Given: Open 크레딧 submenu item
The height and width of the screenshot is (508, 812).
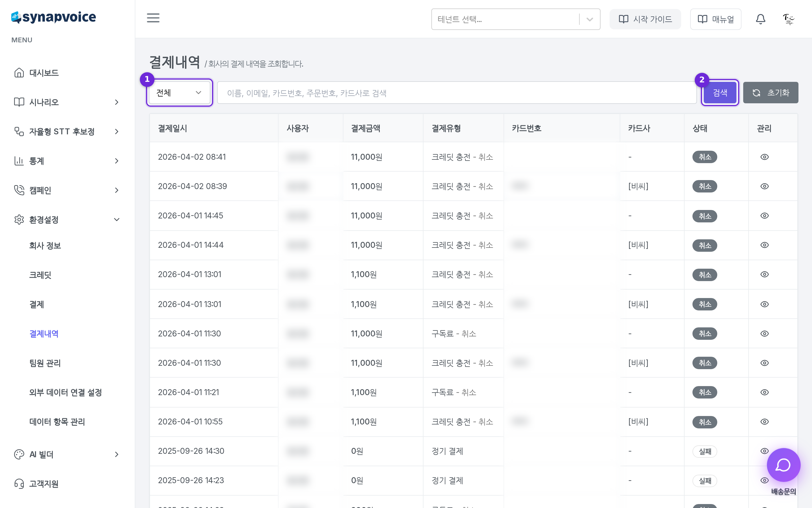Looking at the screenshot, I should point(40,275).
